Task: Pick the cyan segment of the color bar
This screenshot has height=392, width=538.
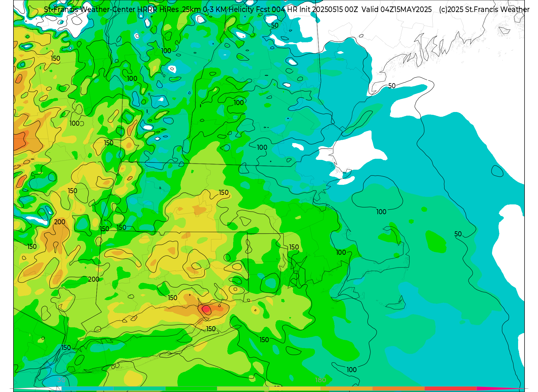Action: 87,389
